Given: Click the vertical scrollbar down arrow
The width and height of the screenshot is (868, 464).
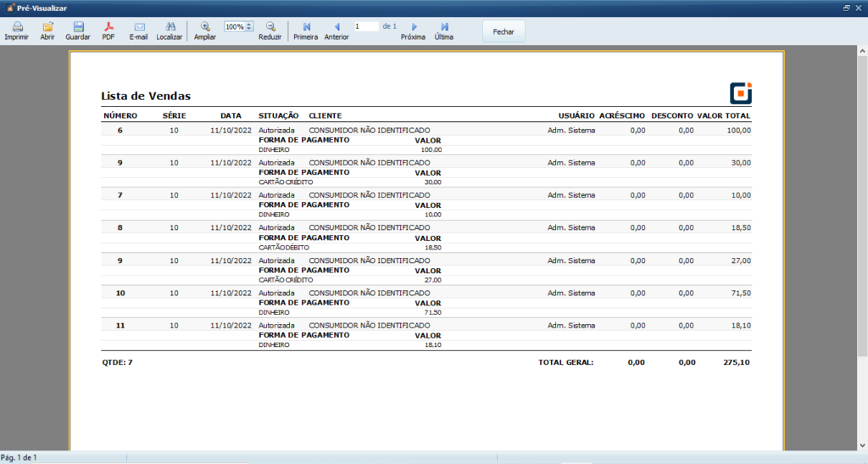Looking at the screenshot, I should coord(862,445).
